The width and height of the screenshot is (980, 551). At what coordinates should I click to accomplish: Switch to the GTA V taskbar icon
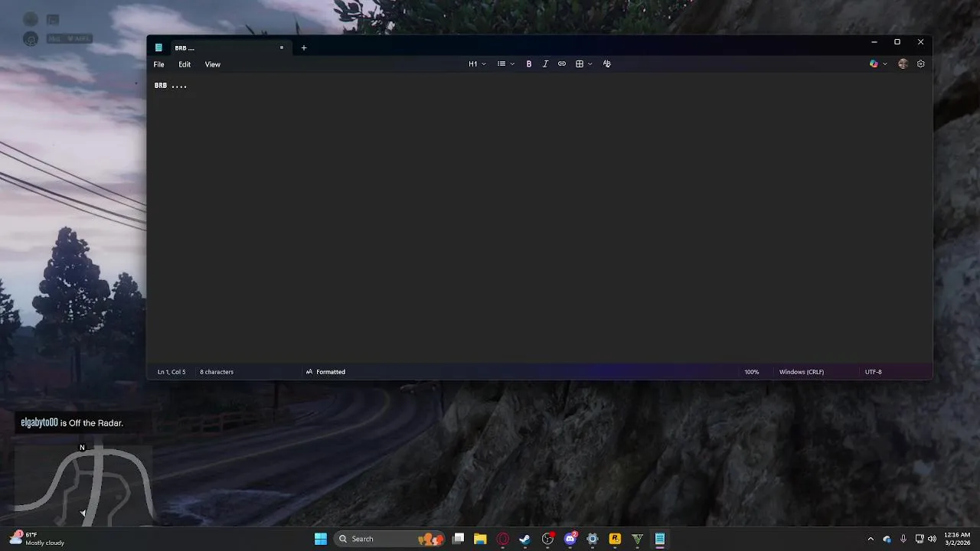[637, 539]
